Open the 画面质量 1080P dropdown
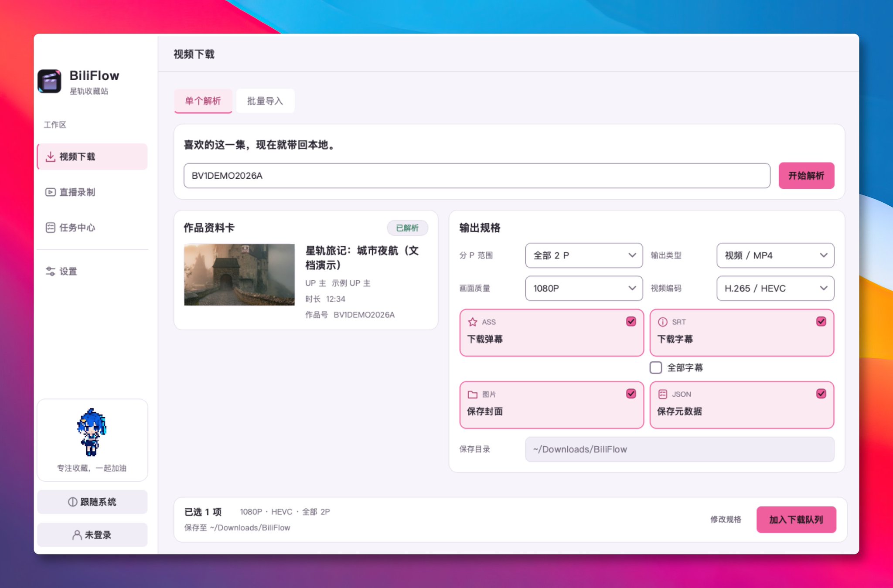 pyautogui.click(x=584, y=289)
